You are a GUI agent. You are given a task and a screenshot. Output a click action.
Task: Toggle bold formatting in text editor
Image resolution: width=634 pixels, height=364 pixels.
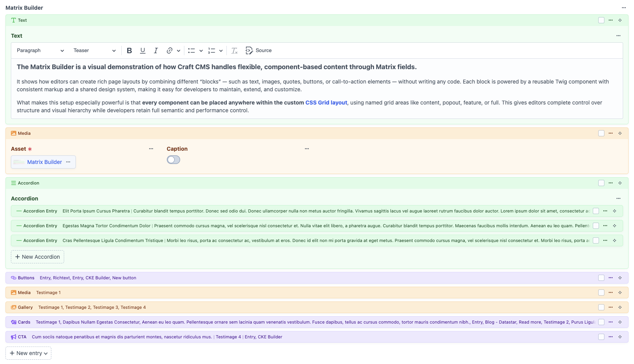pos(130,51)
